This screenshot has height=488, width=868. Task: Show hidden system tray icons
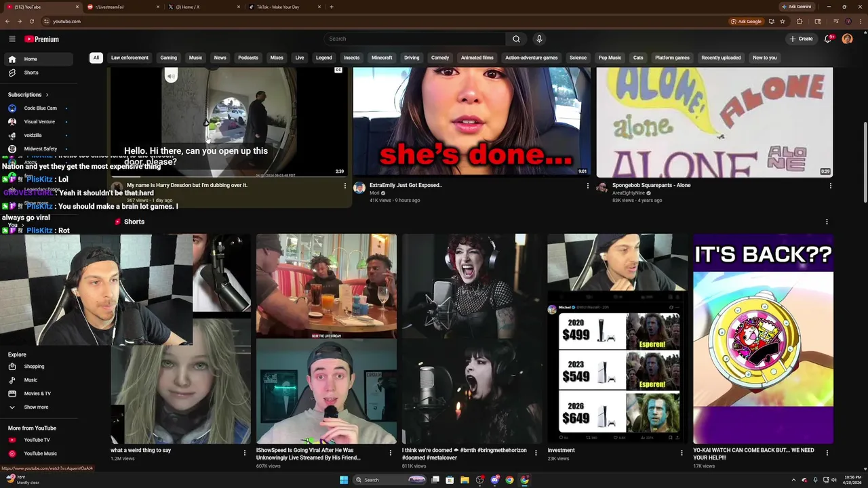pyautogui.click(x=793, y=480)
